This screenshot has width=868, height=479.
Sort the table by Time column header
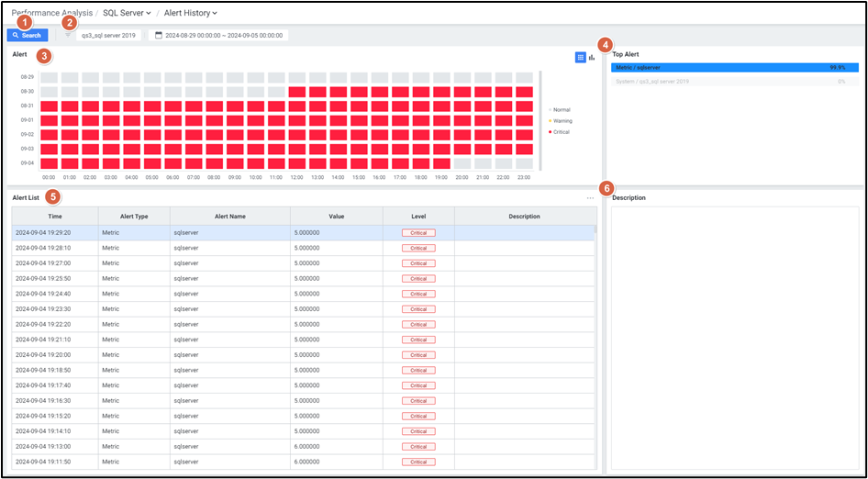[55, 217]
